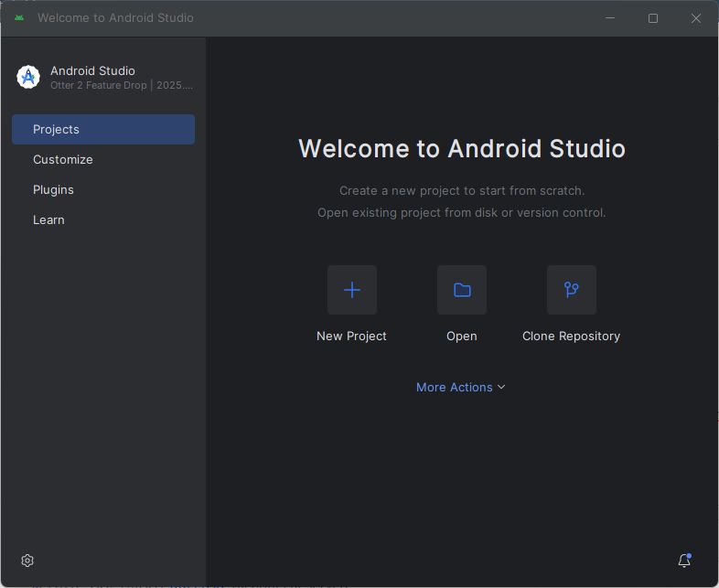Open settings via the gear icon
Viewport: 719px width, 588px height.
click(x=27, y=560)
